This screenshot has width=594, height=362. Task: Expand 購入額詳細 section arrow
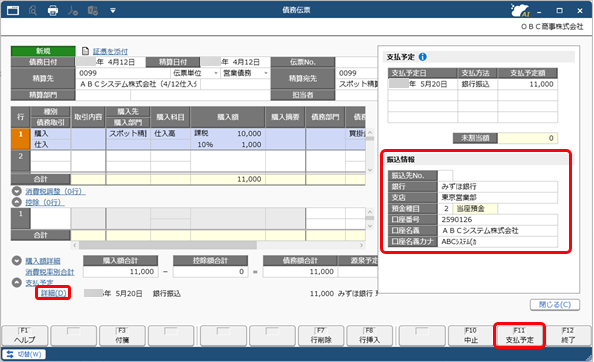[17, 261]
